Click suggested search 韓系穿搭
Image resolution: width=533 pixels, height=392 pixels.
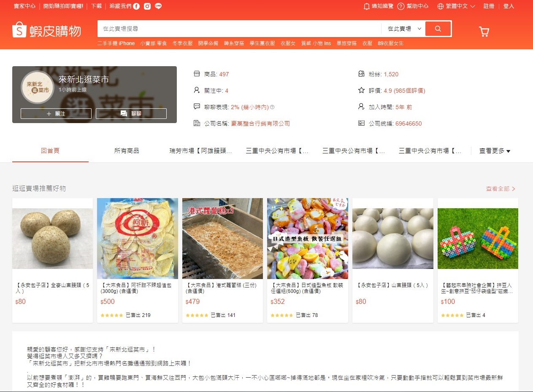234,43
